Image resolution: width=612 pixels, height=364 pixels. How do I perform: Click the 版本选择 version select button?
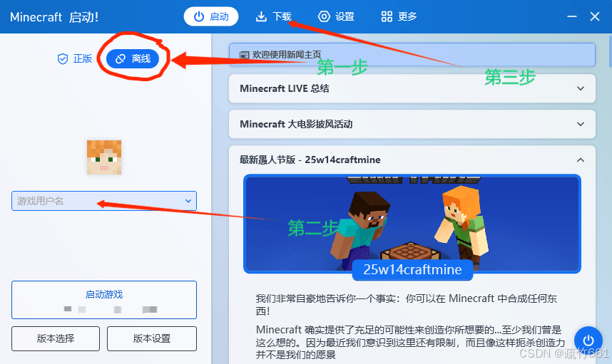[56, 338]
